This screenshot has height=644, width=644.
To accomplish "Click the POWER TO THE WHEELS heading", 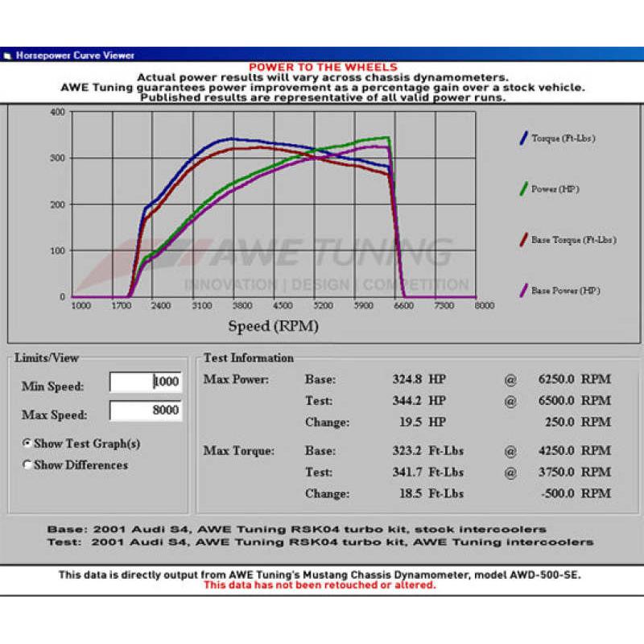I will tap(324, 64).
